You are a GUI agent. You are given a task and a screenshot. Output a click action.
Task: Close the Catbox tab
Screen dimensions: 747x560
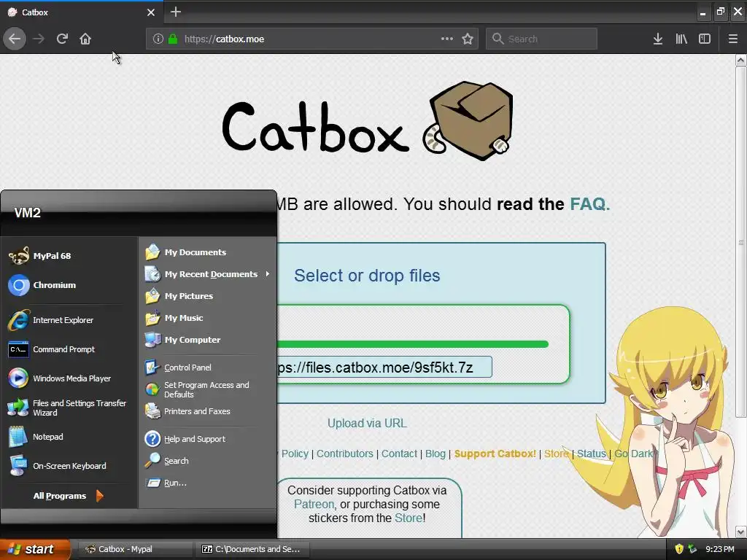pos(151,12)
